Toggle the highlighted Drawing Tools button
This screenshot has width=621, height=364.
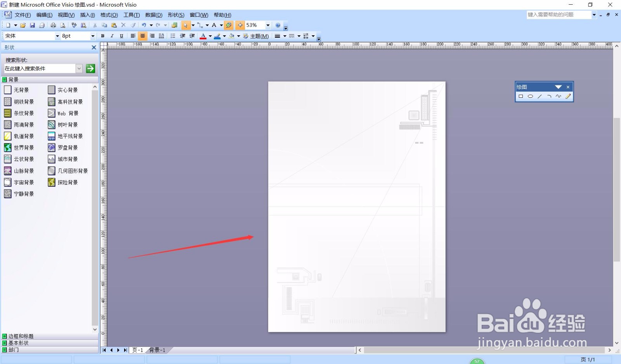229,25
